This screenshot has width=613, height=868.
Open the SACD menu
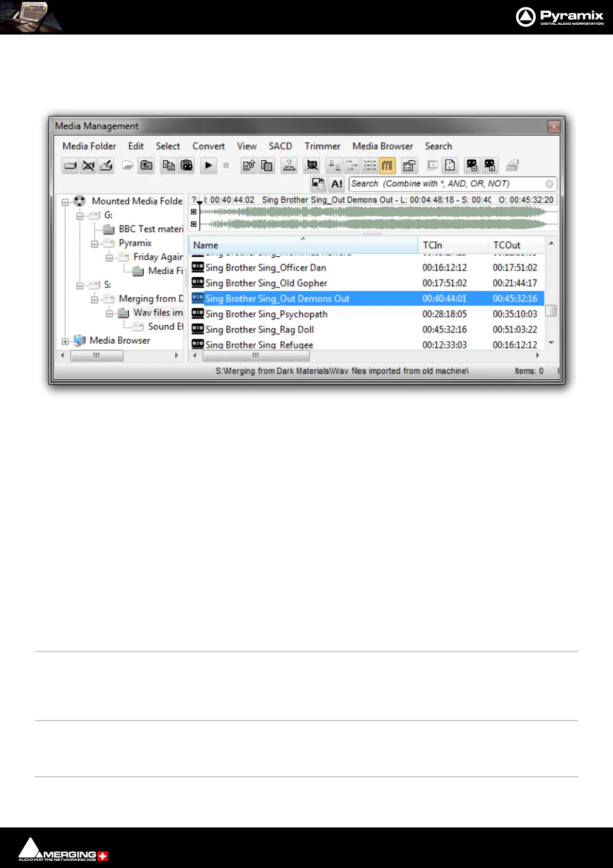(280, 146)
